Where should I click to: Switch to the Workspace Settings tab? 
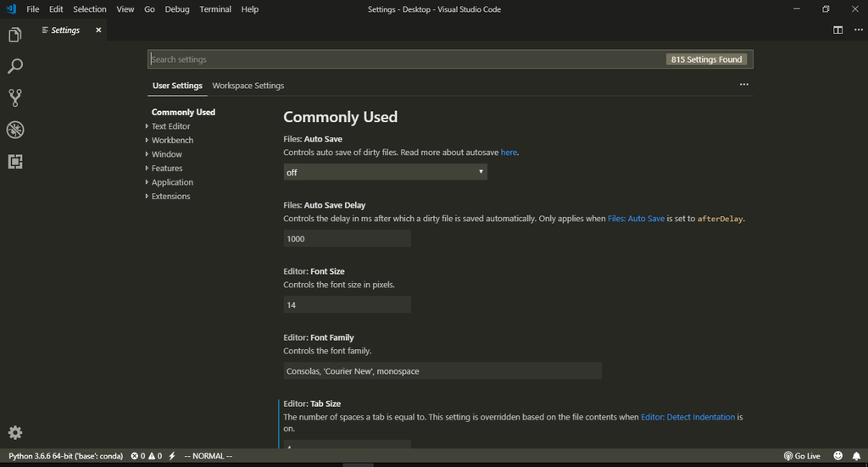point(248,86)
